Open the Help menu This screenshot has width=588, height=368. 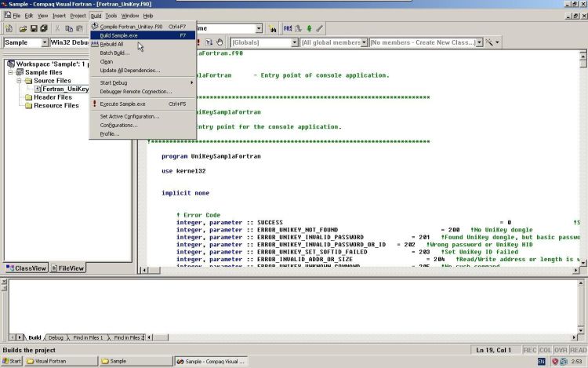(x=148, y=16)
